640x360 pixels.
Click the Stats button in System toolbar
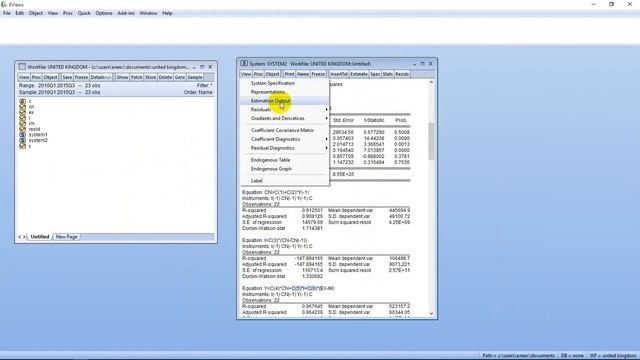tap(388, 74)
